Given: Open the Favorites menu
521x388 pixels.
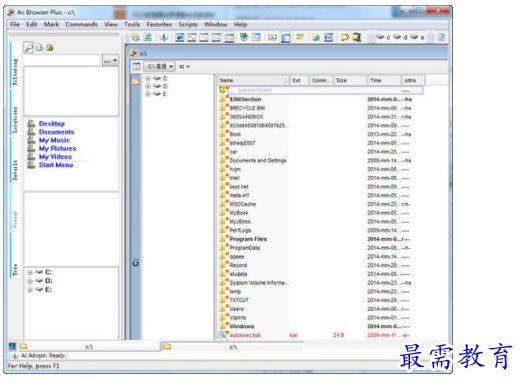Looking at the screenshot, I should click(159, 24).
